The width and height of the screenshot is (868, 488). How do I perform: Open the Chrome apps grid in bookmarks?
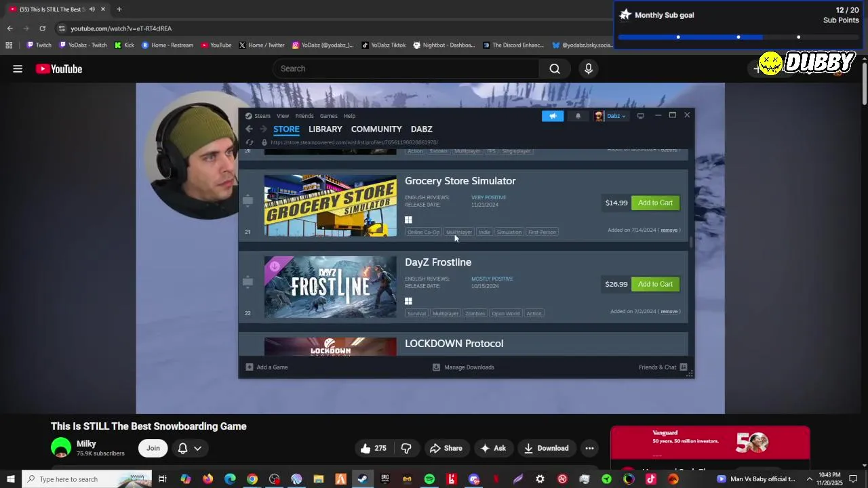click(9, 45)
